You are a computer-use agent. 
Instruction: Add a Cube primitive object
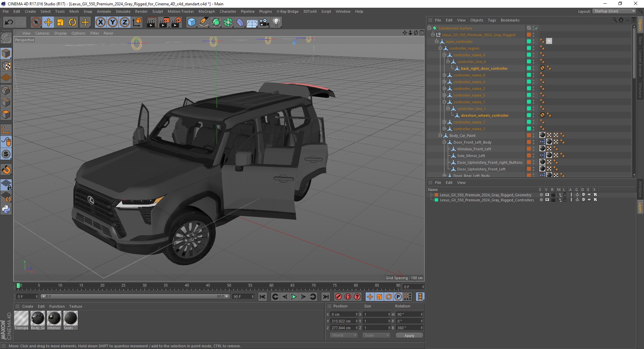pos(192,22)
